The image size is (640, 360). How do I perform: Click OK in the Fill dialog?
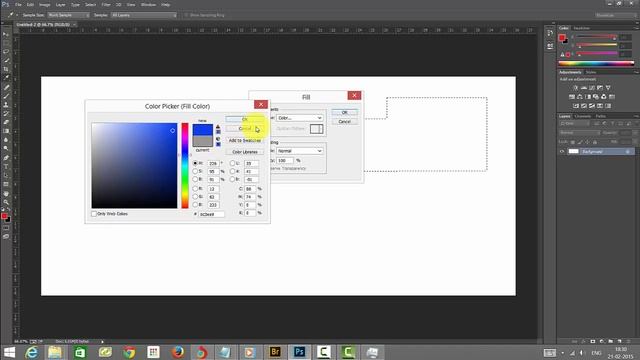pos(344,112)
